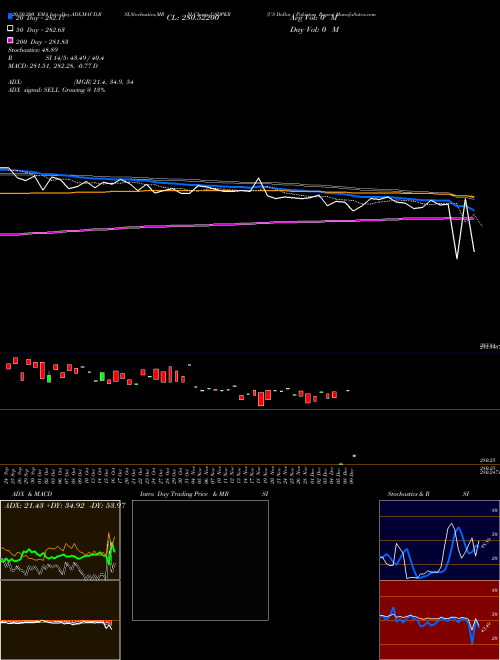The height and width of the screenshot is (660, 500).
Task: Open the MACD histogram panel below ADX
Action: tap(60, 620)
